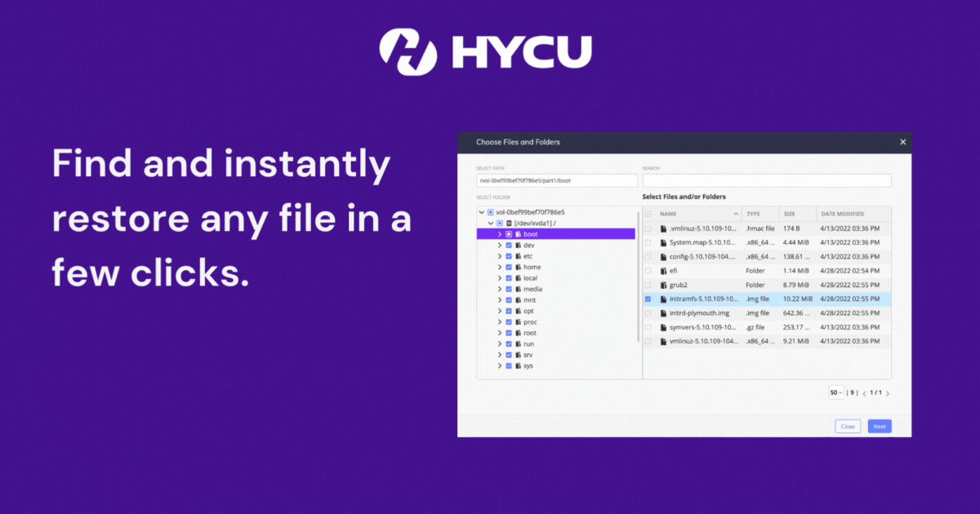Click the folder tree vertical scrollbar
This screenshot has height=514, width=980.
pos(639,276)
